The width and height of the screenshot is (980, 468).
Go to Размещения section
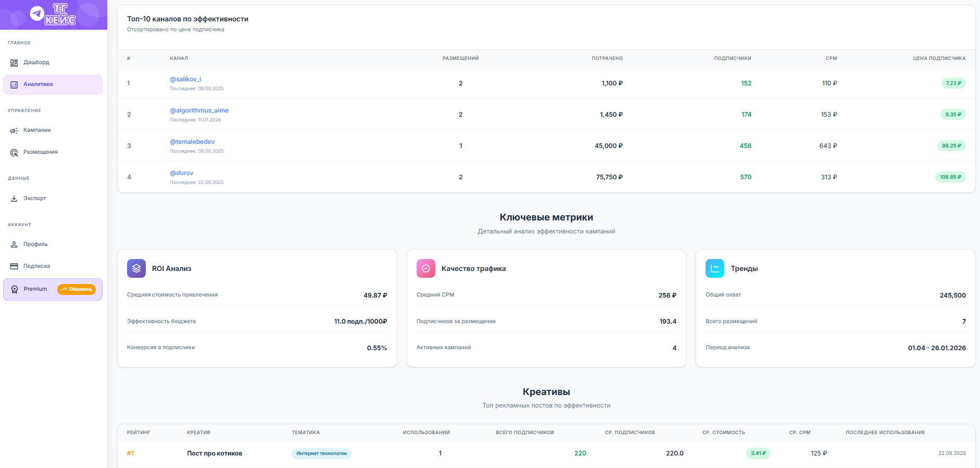[x=40, y=152]
